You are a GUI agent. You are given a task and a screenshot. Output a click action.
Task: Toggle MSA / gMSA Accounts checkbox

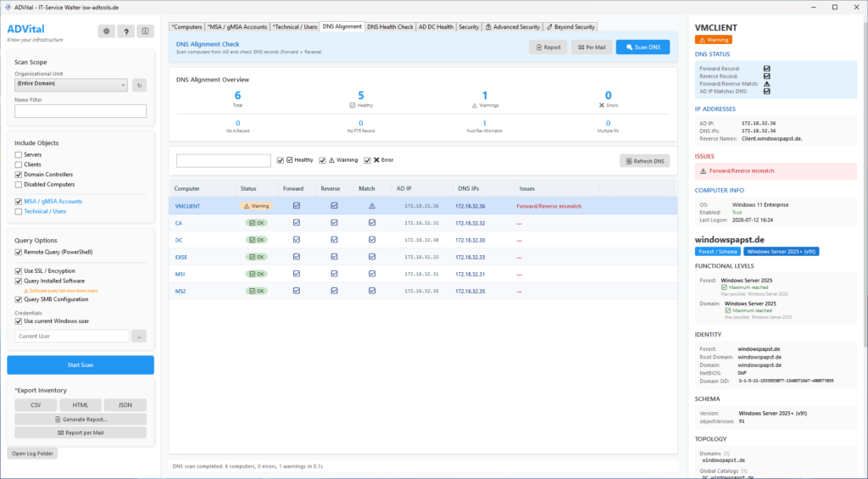(x=19, y=202)
